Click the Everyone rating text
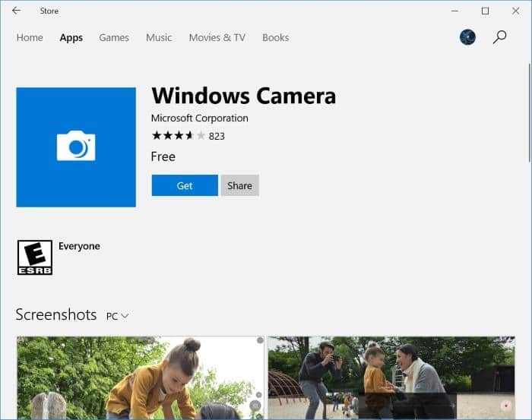 coord(79,246)
